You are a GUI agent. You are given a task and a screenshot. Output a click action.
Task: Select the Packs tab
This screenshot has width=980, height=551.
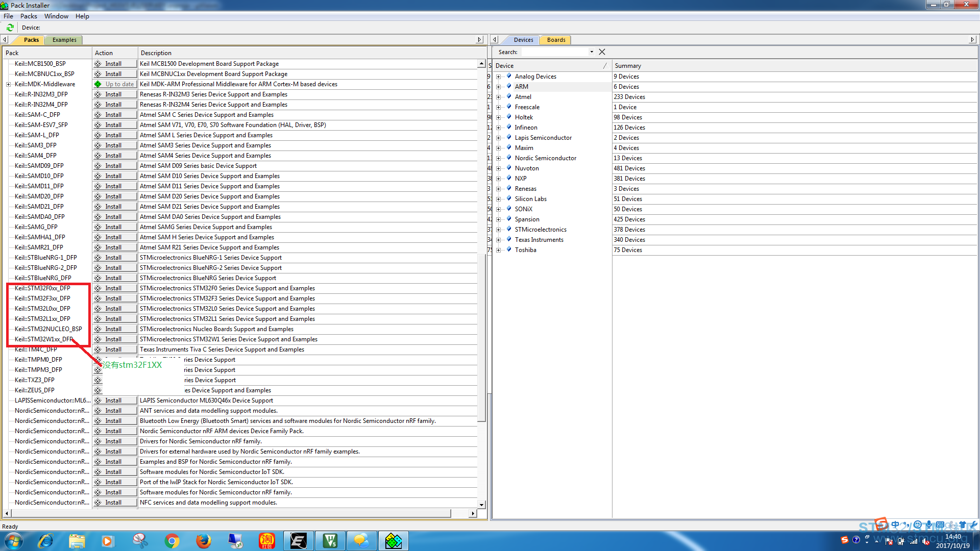pos(31,40)
